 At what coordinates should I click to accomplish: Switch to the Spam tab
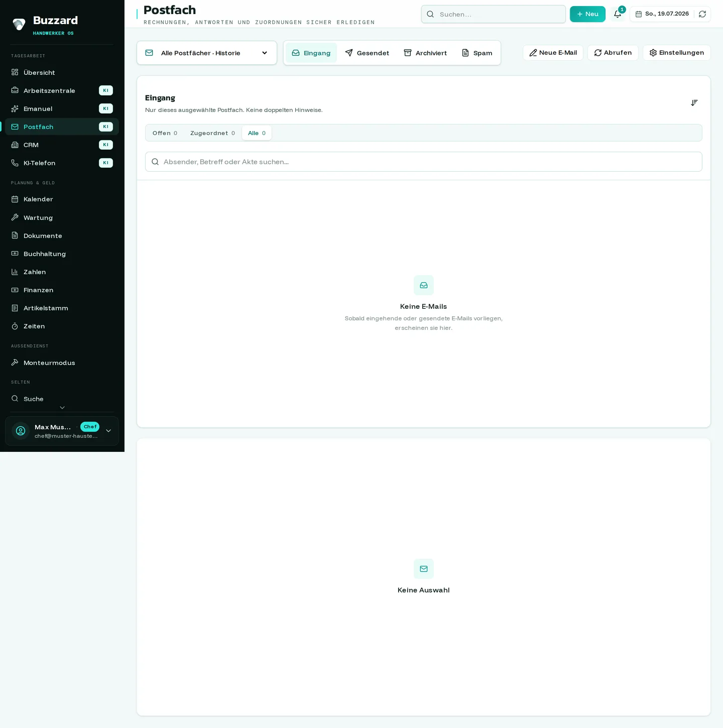pyautogui.click(x=477, y=53)
